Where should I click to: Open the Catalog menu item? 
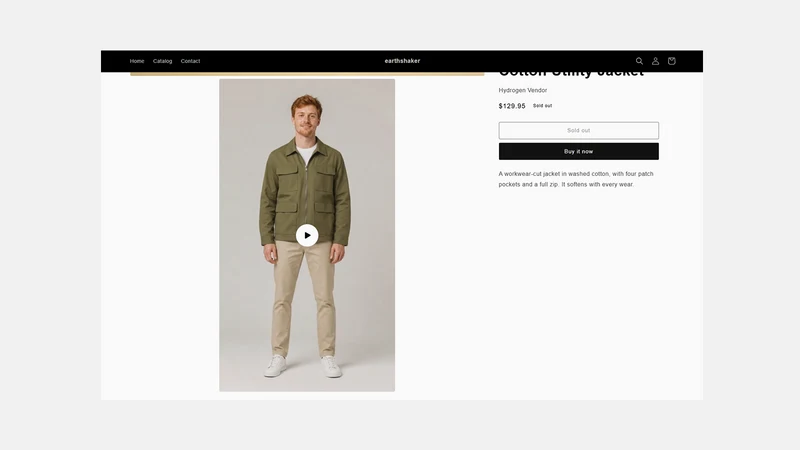click(162, 61)
